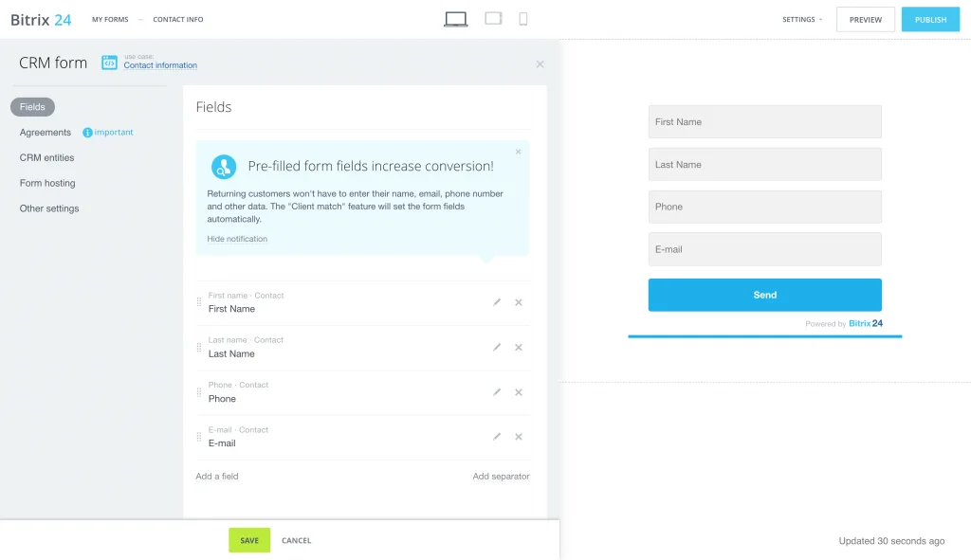Switch to desktop preview device icon
Viewport: 971px width, 560px height.
pos(456,19)
